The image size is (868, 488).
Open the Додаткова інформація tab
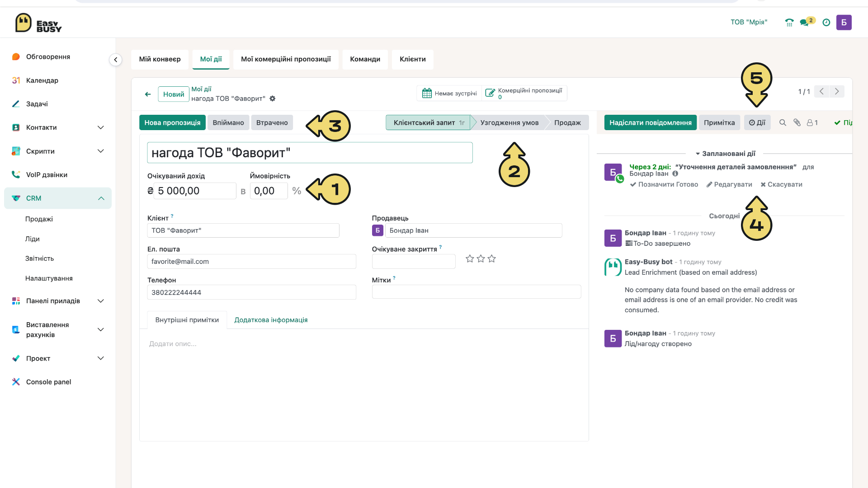[x=271, y=320]
